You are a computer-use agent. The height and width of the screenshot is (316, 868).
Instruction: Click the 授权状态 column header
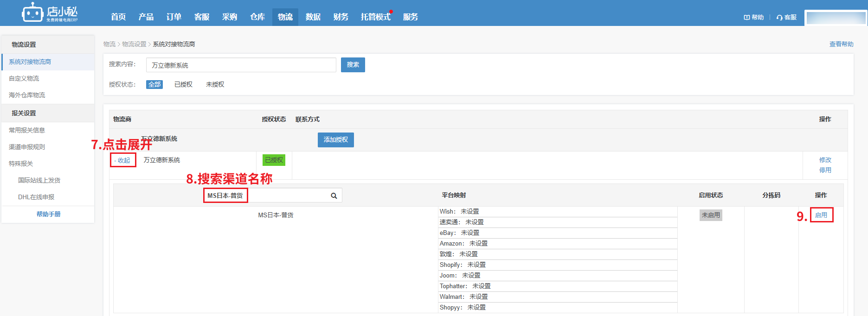point(274,119)
